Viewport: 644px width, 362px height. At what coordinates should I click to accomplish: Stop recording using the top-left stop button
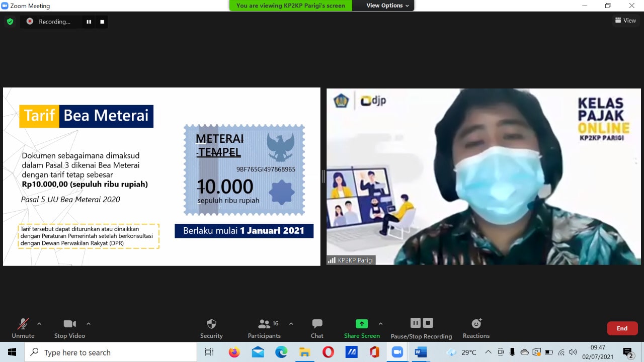point(102,22)
